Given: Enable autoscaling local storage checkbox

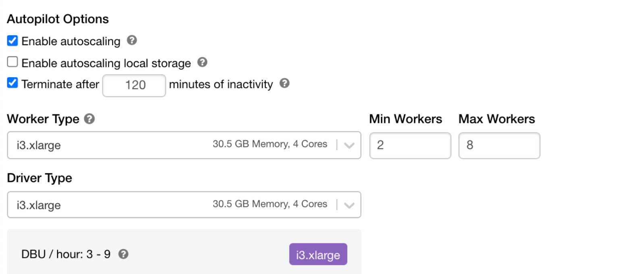Looking at the screenshot, I should coord(12,62).
